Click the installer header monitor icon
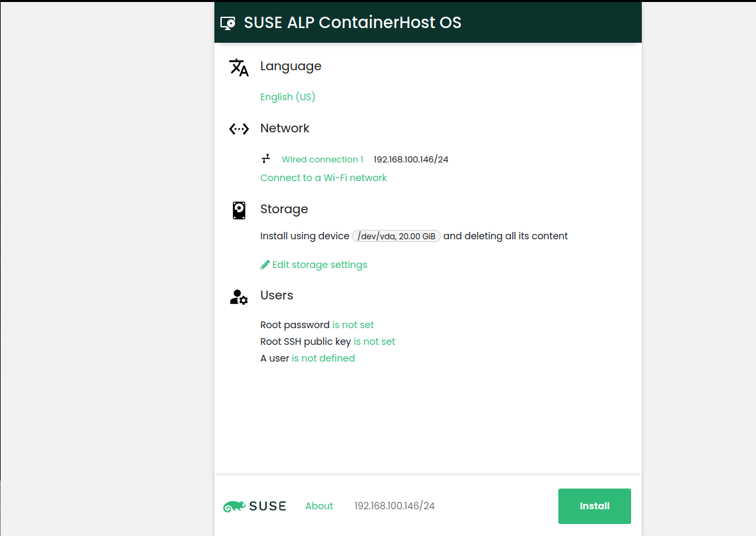The height and width of the screenshot is (536, 756). (x=228, y=23)
